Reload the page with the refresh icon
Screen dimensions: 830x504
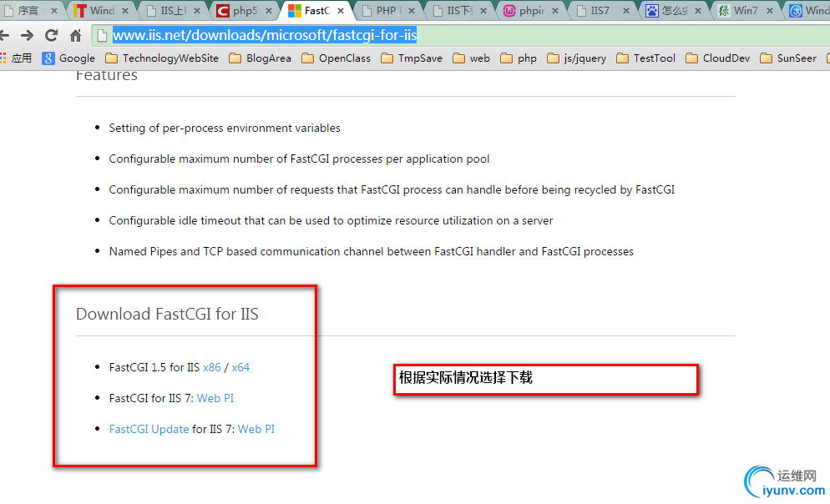click(51, 35)
